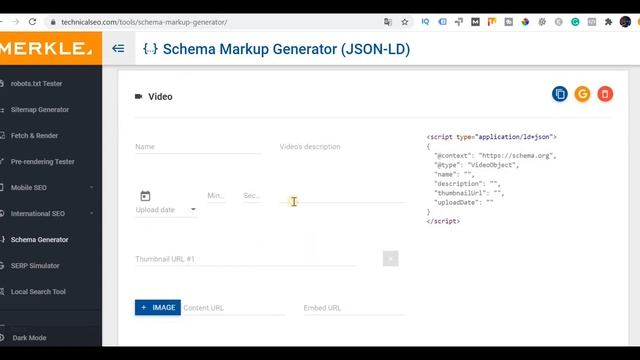This screenshot has width=640, height=360.
Task: Open robots.txt Tester tool
Action: click(x=36, y=84)
